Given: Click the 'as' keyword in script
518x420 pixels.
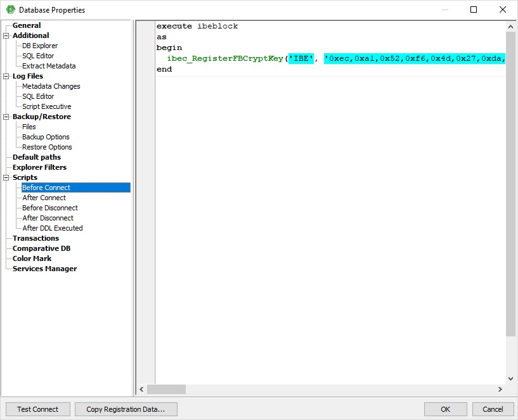Looking at the screenshot, I should [162, 37].
